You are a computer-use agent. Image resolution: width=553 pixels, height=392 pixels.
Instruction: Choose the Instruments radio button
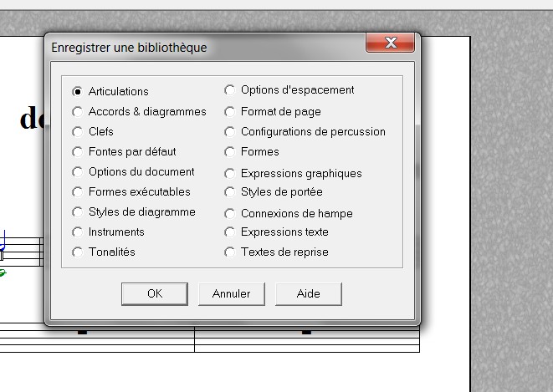pyautogui.click(x=78, y=232)
